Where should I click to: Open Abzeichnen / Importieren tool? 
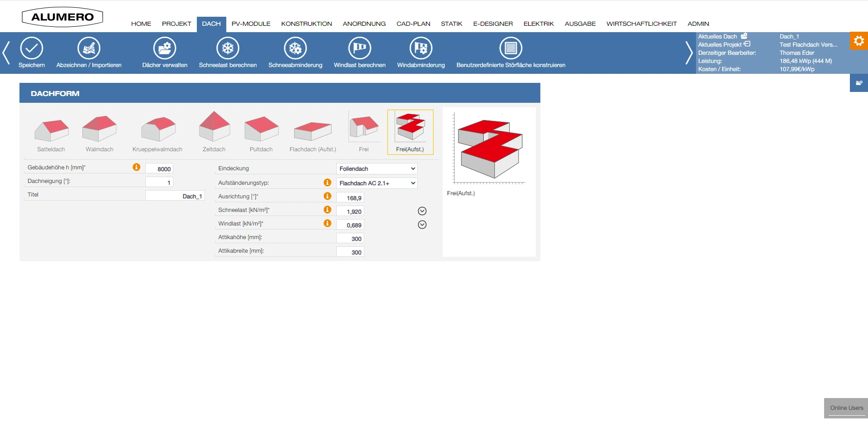click(x=89, y=48)
